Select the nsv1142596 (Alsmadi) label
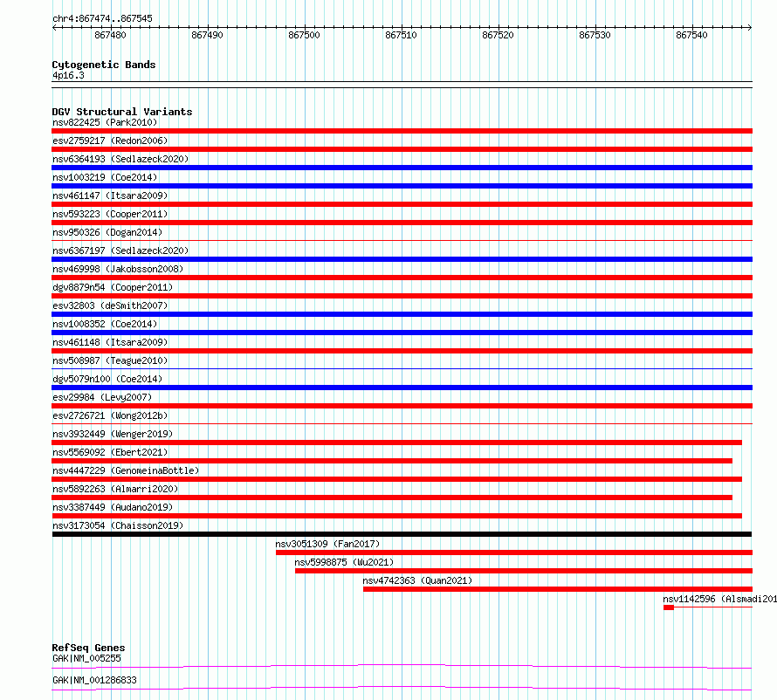777x700 pixels. point(719,599)
